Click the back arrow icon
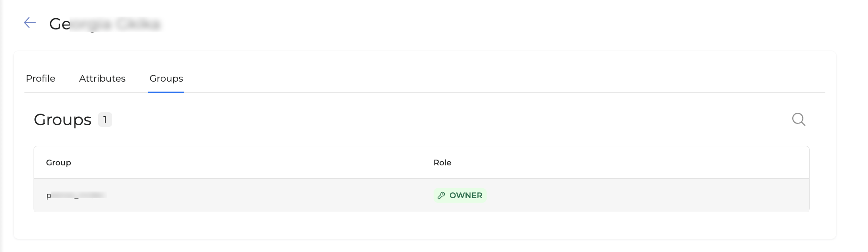 coord(30,23)
